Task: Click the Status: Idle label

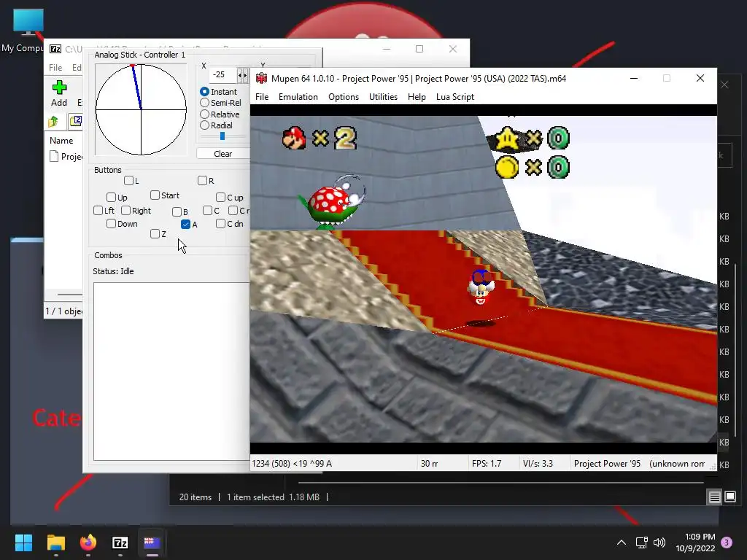Action: [113, 271]
